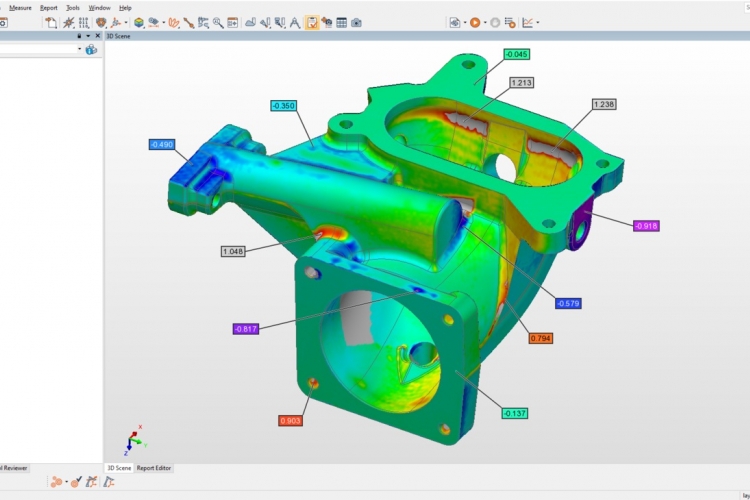
Task: Toggle the highlighted annotation notes tool
Action: (312, 22)
